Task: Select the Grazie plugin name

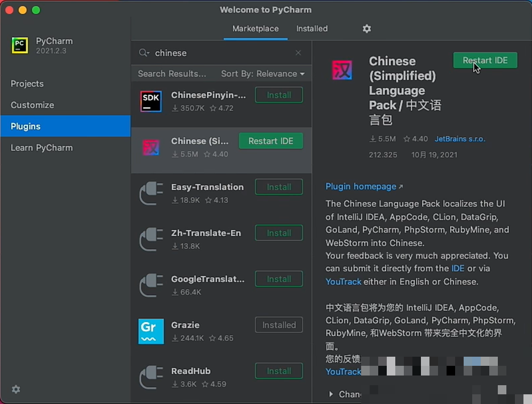Action: tap(185, 325)
